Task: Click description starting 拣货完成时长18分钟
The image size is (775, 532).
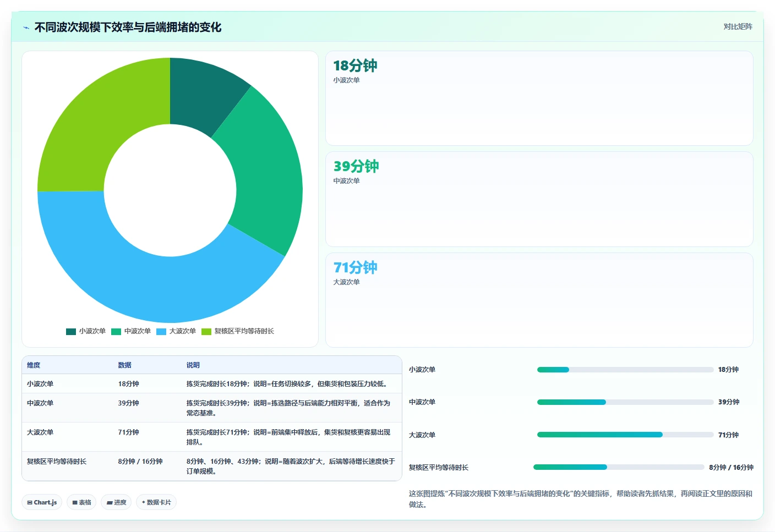Action: point(288,384)
